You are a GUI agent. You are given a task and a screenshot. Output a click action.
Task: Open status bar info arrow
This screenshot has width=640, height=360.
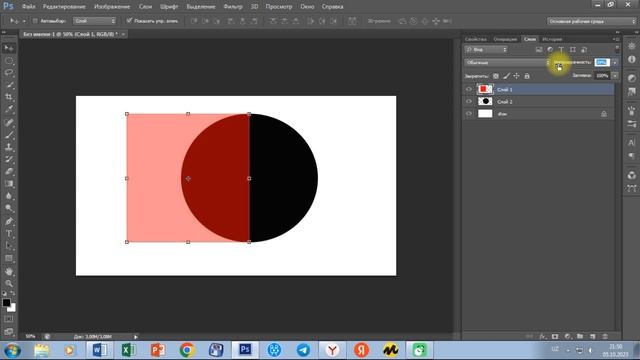(136, 337)
